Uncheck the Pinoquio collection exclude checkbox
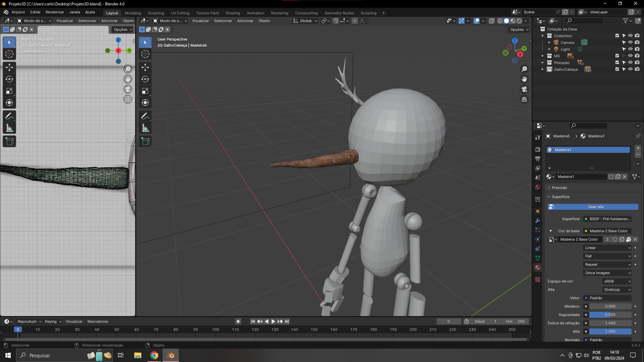644x362 pixels. pyautogui.click(x=617, y=63)
